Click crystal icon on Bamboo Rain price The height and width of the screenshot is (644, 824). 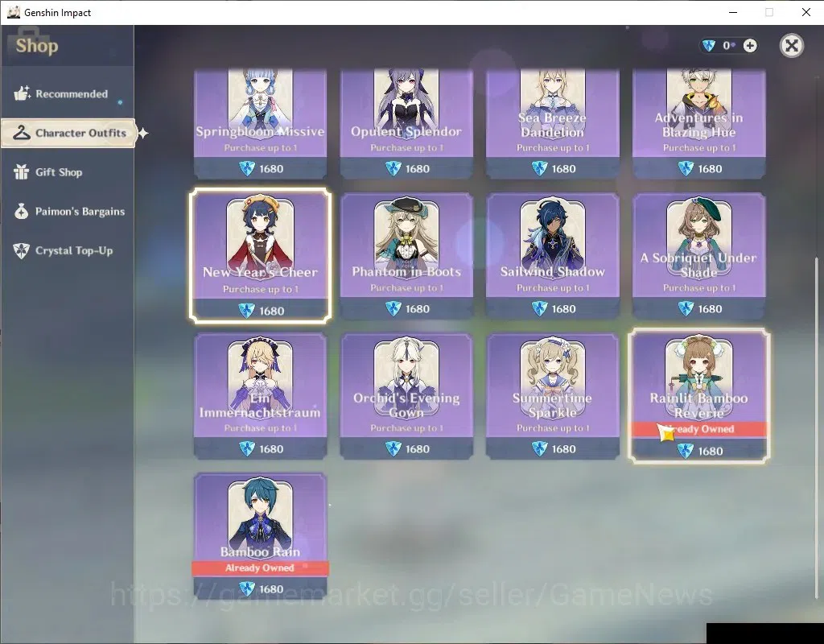pyautogui.click(x=246, y=588)
